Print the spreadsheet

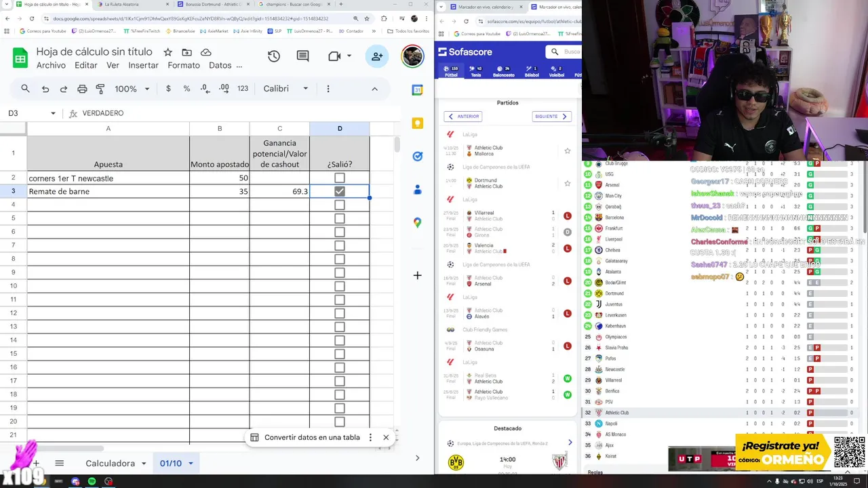(x=82, y=89)
